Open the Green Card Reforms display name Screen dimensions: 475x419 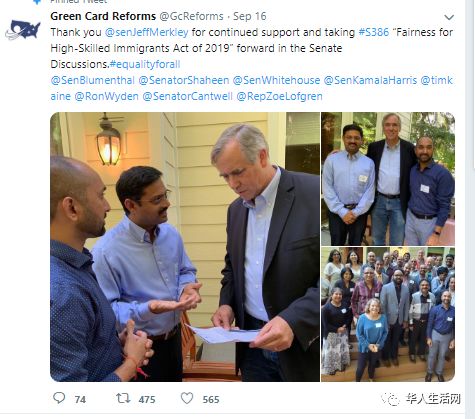tap(103, 16)
